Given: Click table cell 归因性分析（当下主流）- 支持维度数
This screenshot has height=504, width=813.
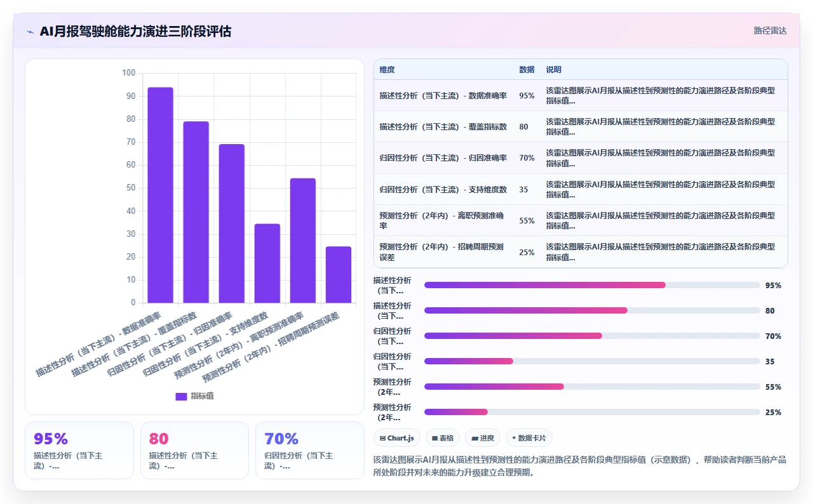Looking at the screenshot, I should pyautogui.click(x=443, y=190).
